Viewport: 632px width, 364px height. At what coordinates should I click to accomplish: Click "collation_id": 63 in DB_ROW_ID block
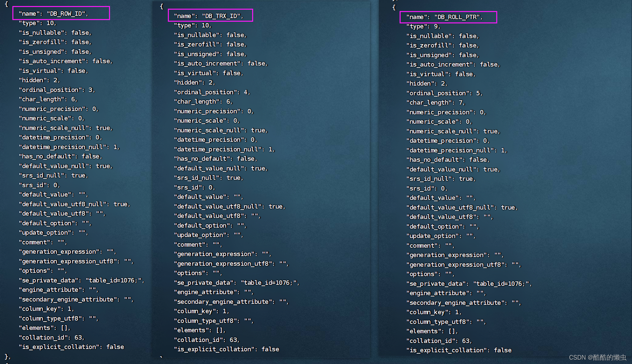pos(51,338)
